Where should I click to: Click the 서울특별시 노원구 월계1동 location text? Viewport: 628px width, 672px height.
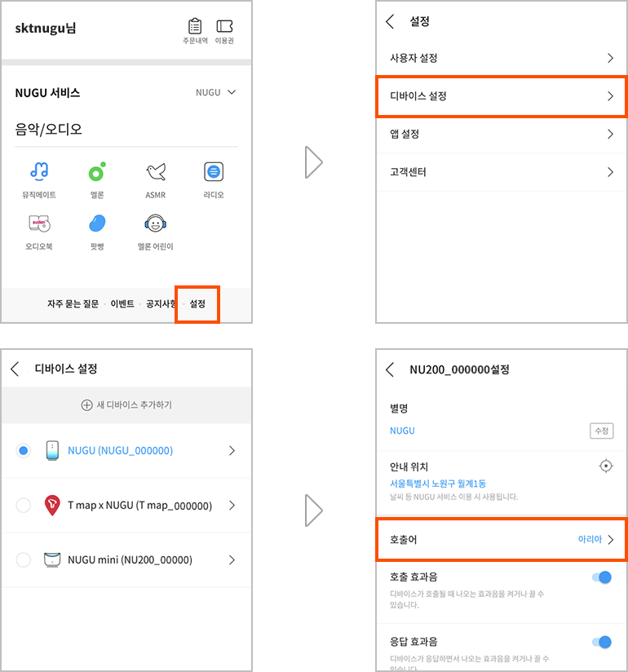click(x=438, y=484)
